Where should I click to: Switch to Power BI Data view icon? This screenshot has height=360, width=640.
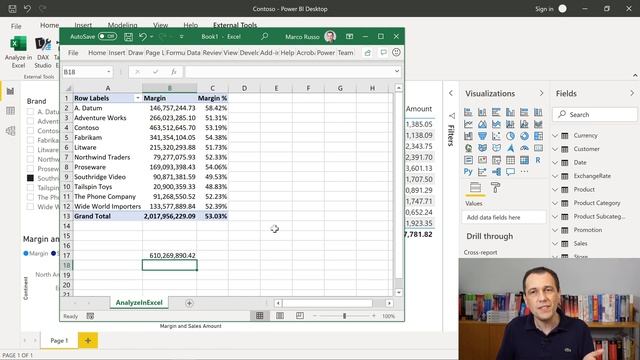click(10, 111)
